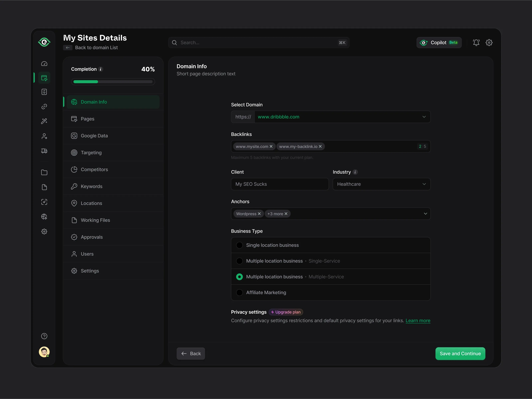Image resolution: width=532 pixels, height=399 pixels.
Task: Click the notifications bell icon
Action: (x=476, y=43)
